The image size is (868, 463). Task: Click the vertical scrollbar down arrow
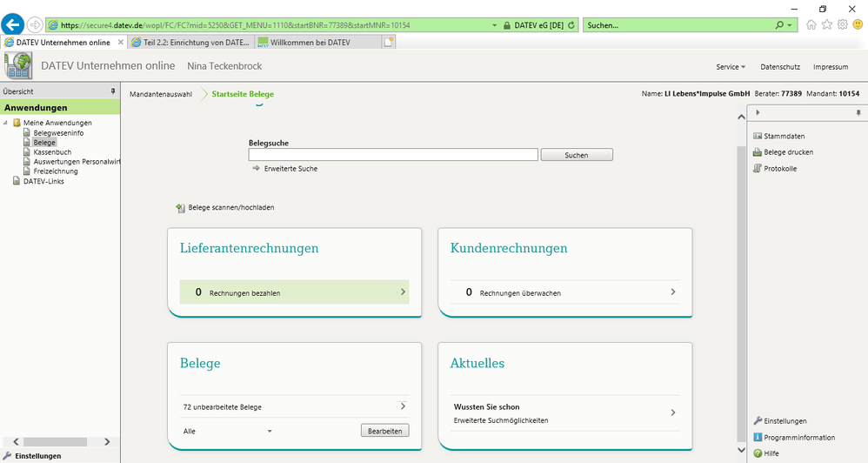tap(741, 450)
